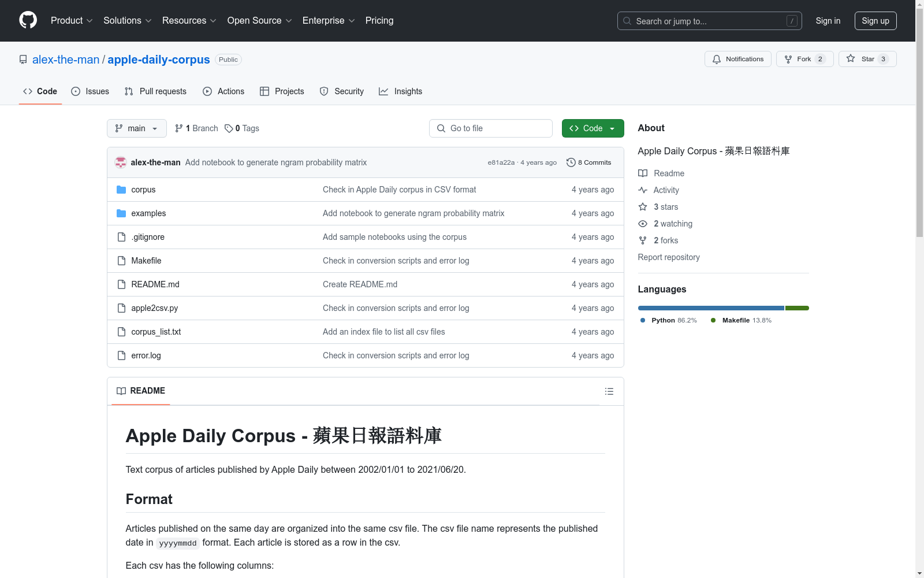Focus the Go to file input
Screen dimensions: 924x578
491,128
